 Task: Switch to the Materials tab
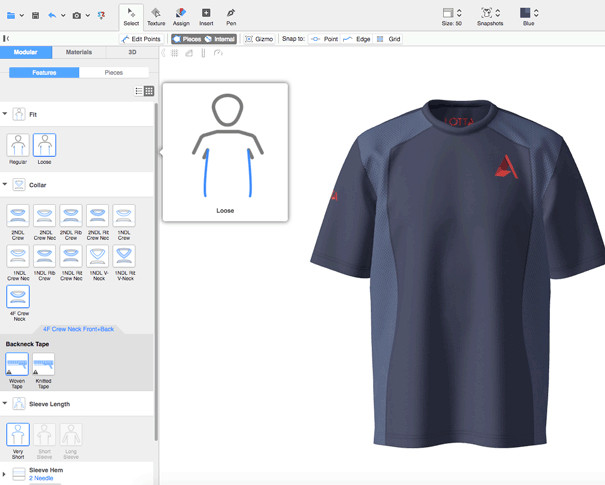coord(79,52)
